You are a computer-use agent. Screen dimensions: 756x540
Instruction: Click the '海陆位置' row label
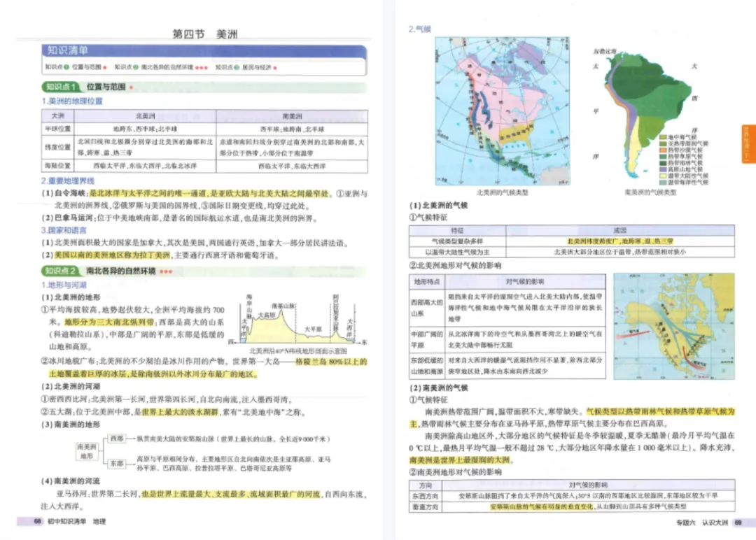tap(58, 166)
